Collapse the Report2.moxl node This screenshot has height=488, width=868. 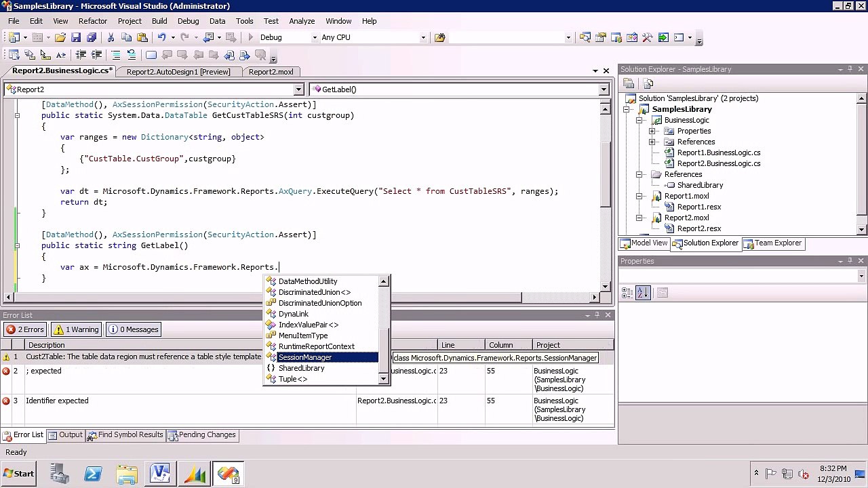click(639, 218)
